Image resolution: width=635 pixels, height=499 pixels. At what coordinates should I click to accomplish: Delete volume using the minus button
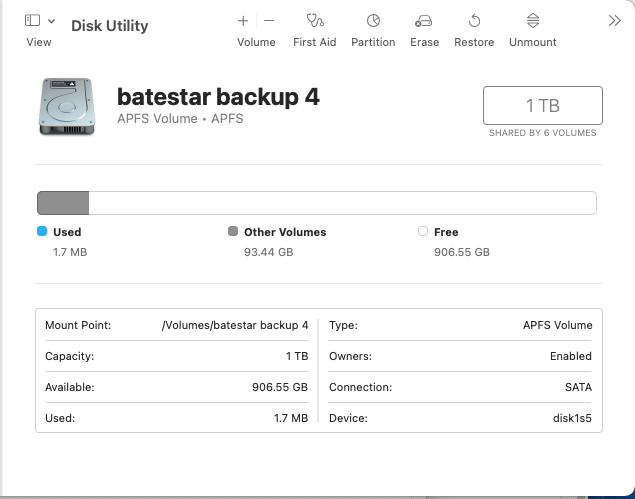coord(269,20)
